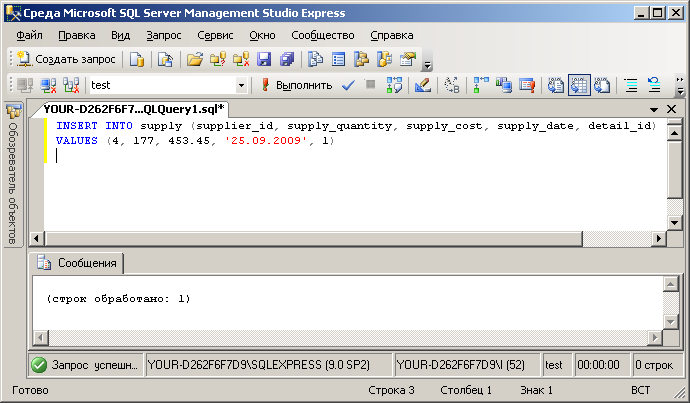
Task: Close the query document with the X
Action: tap(672, 109)
